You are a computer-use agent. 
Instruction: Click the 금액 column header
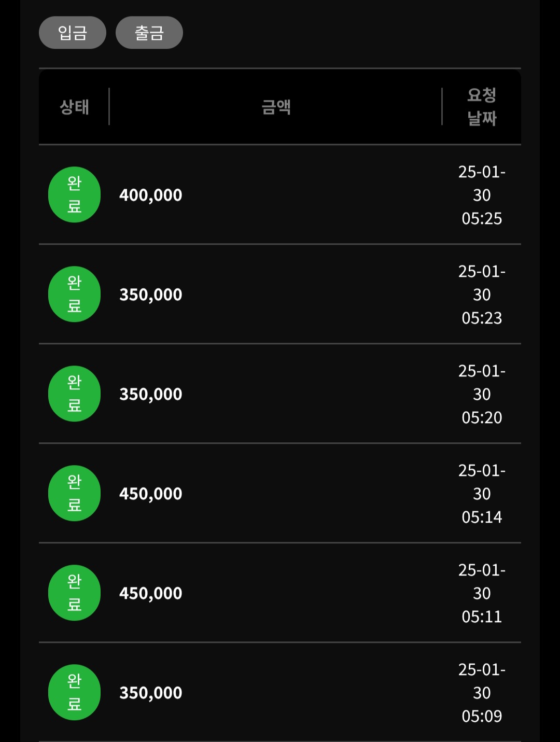click(276, 107)
